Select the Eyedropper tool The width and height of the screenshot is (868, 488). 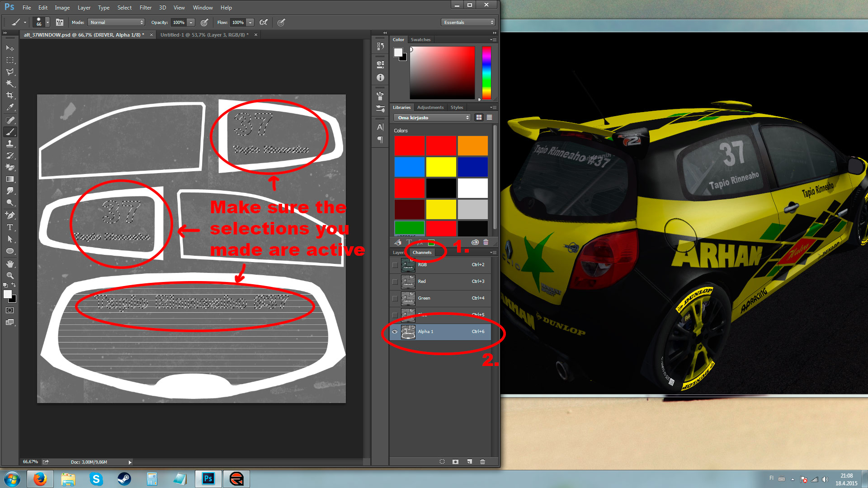9,108
